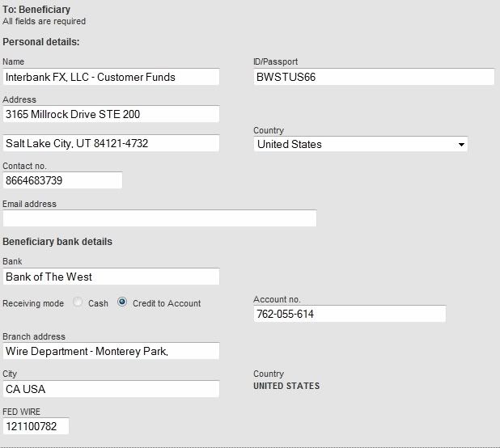Click the FED WIRE number field

coord(36,426)
